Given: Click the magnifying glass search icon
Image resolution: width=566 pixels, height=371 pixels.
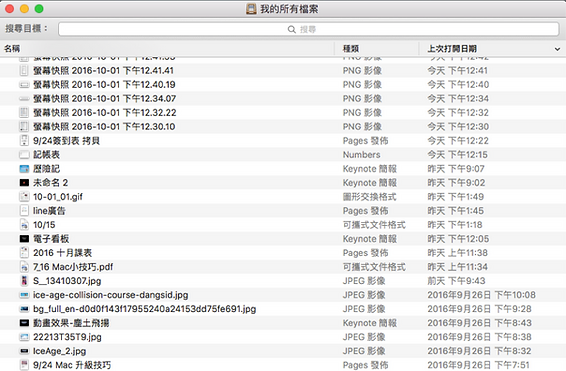Looking at the screenshot, I should (x=292, y=29).
